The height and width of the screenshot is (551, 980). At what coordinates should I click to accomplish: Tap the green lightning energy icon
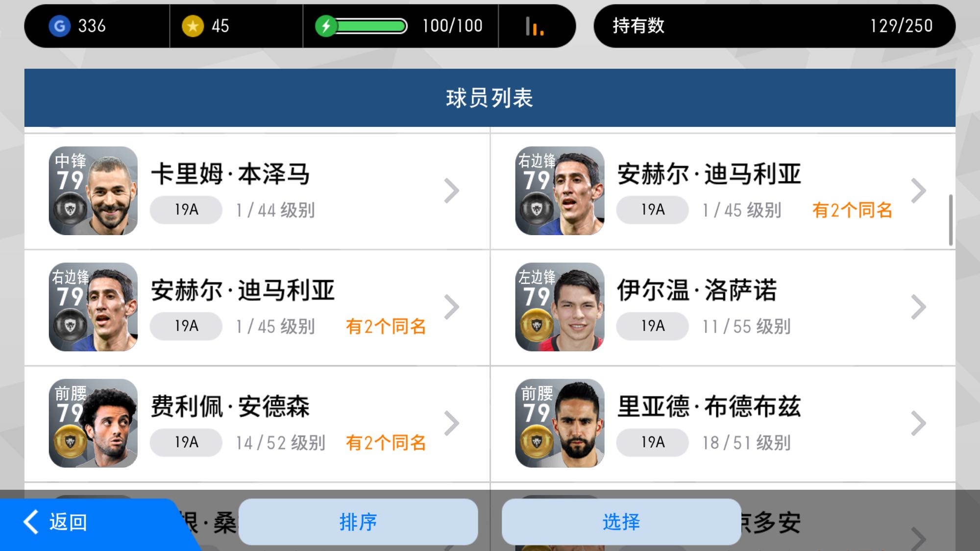click(326, 26)
